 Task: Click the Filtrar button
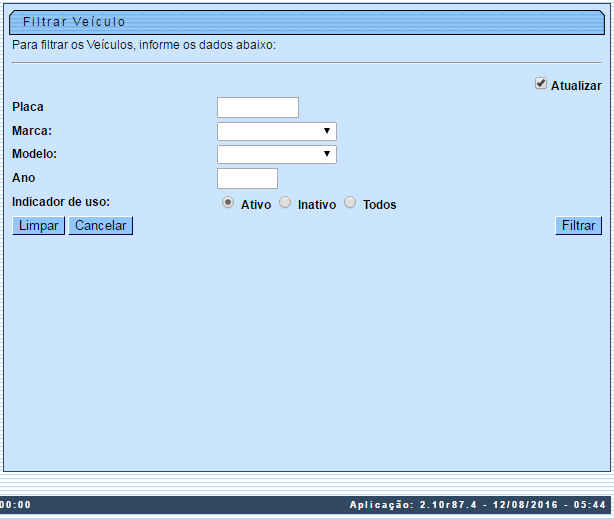(578, 226)
